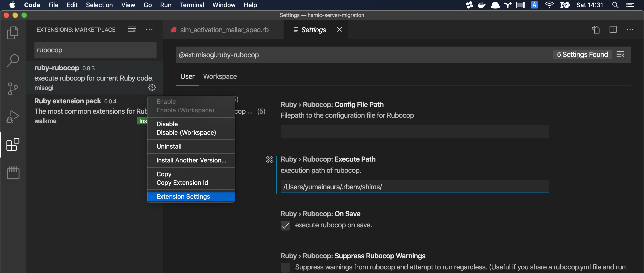Screen dimensions: 644x273
Task: Click the display mirroring menu bar icon
Action: [x=520, y=5]
